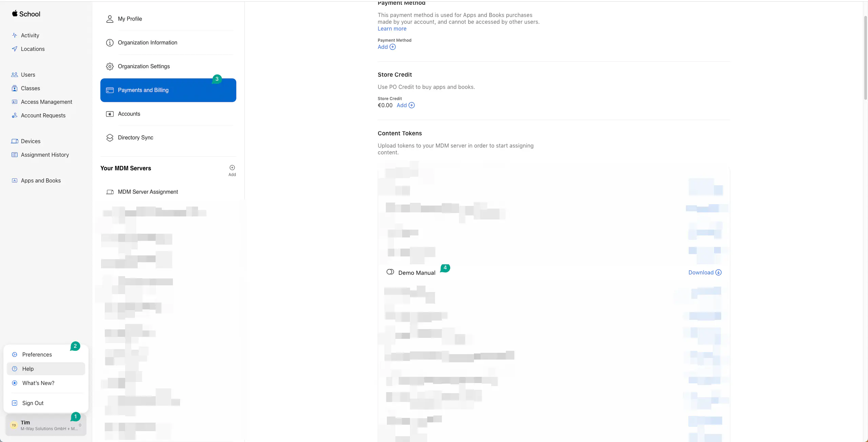
Task: Click the Activity pulse icon in sidebar
Action: tap(15, 35)
